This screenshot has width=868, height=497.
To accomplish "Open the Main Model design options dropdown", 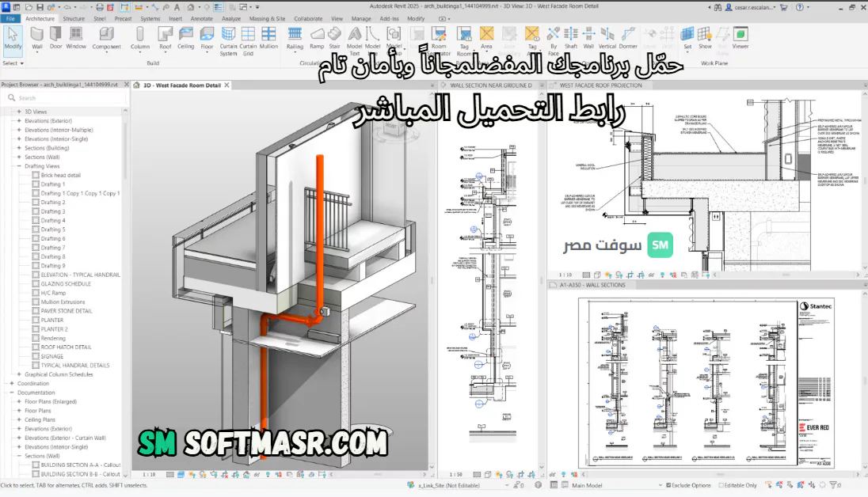I will [616, 485].
